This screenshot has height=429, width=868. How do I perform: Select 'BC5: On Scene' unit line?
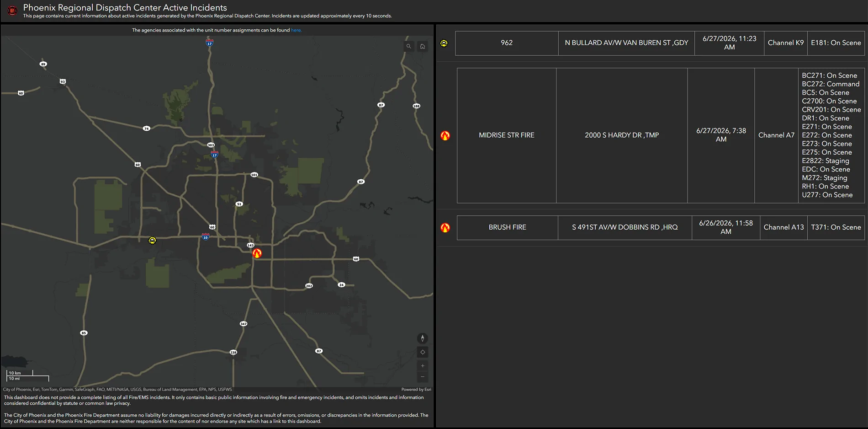click(x=826, y=93)
